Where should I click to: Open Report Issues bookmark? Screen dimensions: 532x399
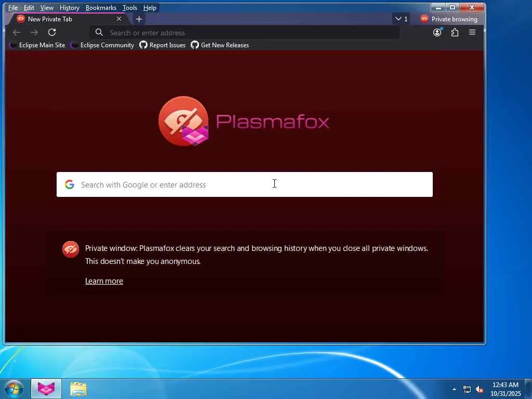point(163,45)
